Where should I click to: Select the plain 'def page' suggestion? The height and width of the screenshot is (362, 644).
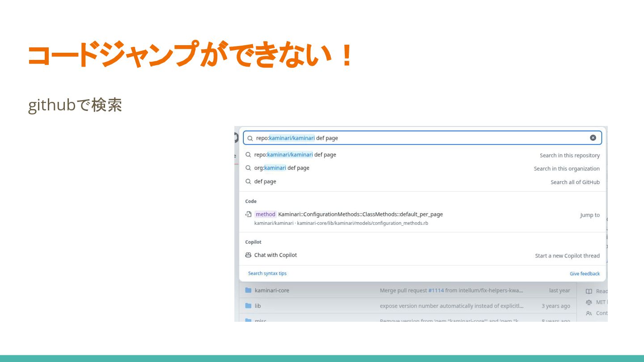click(422, 181)
